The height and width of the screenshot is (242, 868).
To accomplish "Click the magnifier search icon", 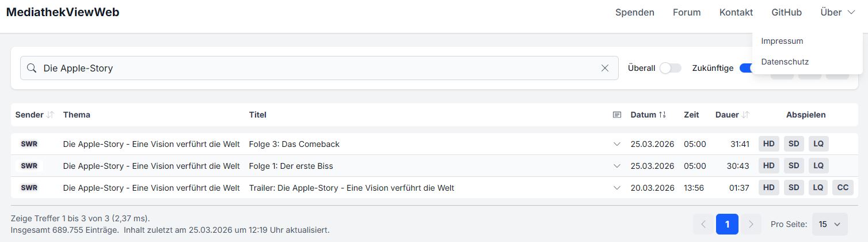I will 32,68.
